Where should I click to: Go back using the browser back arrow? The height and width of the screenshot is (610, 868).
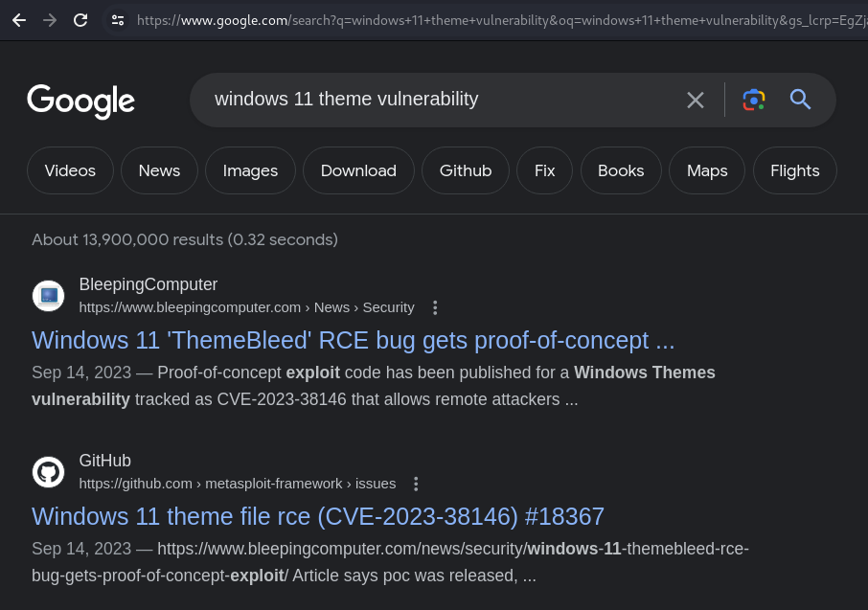[x=19, y=20]
